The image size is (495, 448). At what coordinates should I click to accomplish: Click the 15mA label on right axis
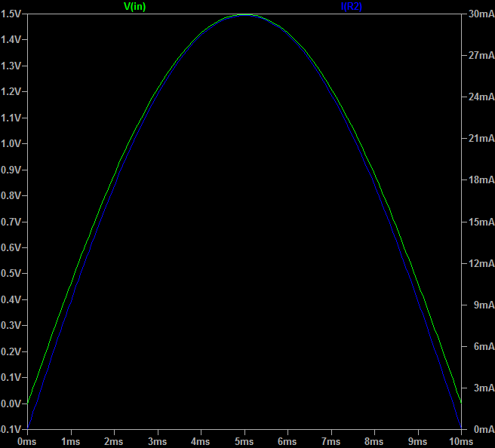click(481, 222)
